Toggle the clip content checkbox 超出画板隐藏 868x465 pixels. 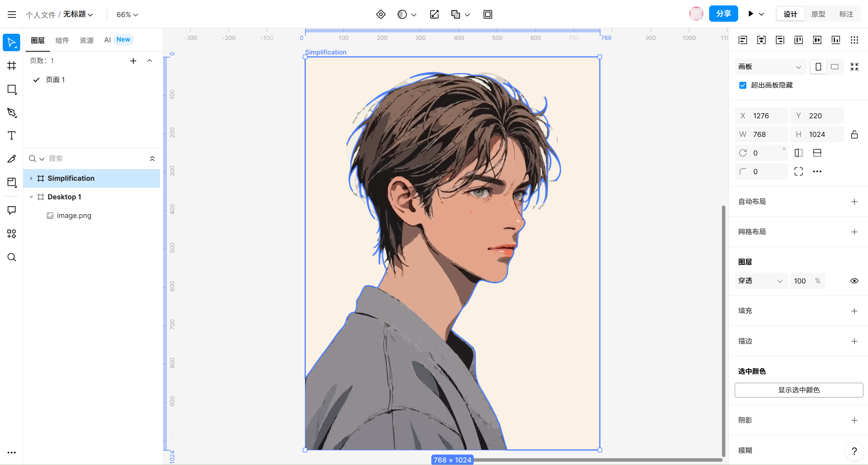pos(743,85)
